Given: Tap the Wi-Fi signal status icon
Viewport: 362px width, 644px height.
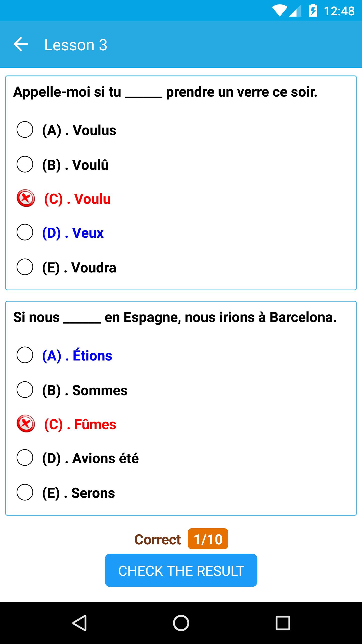Looking at the screenshot, I should (x=280, y=11).
